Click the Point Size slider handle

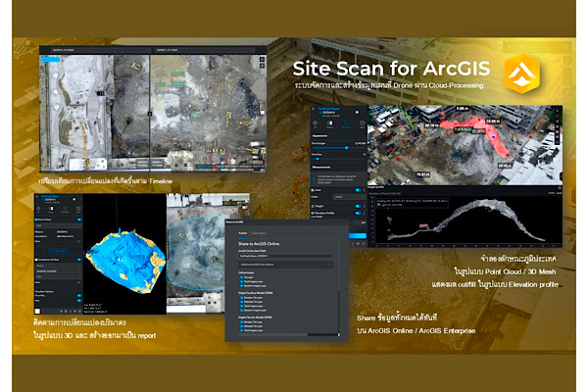(318, 159)
